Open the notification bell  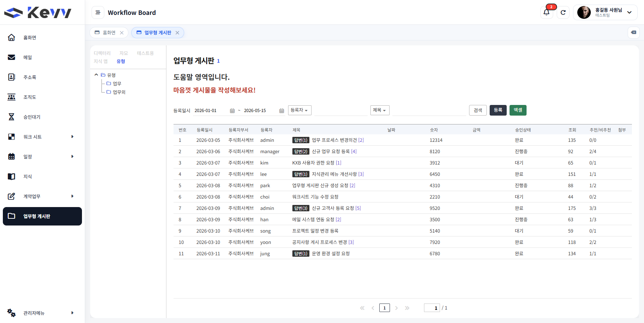tap(546, 12)
